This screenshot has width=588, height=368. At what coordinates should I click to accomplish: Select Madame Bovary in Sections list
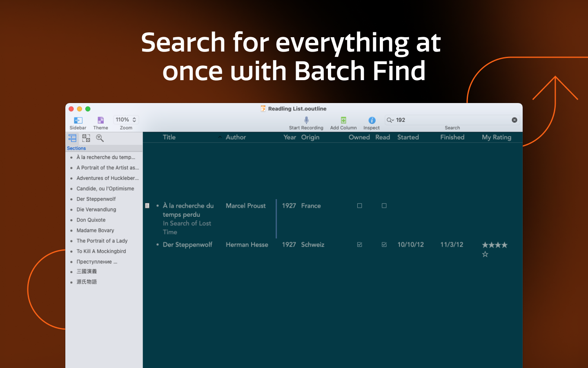click(x=95, y=231)
